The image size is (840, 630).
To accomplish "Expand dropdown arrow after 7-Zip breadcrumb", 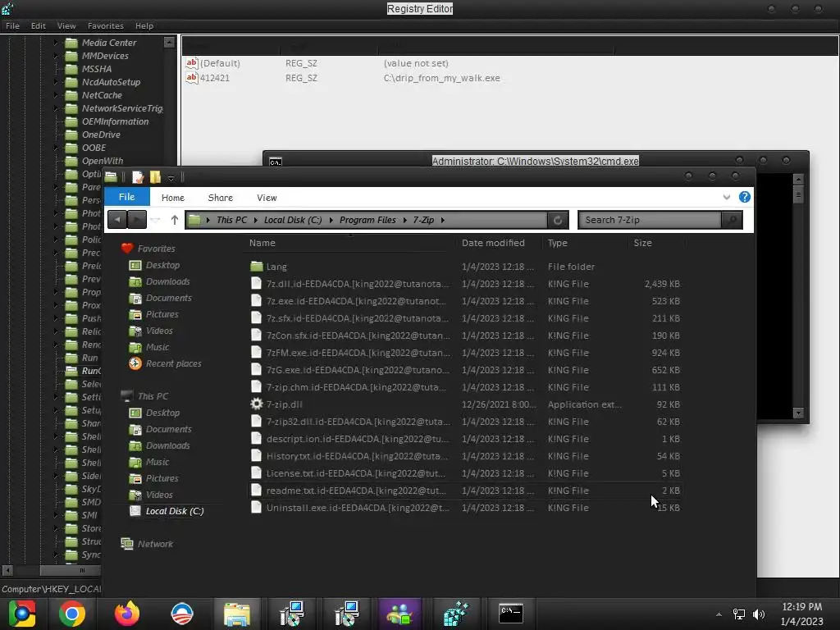I will [x=442, y=220].
